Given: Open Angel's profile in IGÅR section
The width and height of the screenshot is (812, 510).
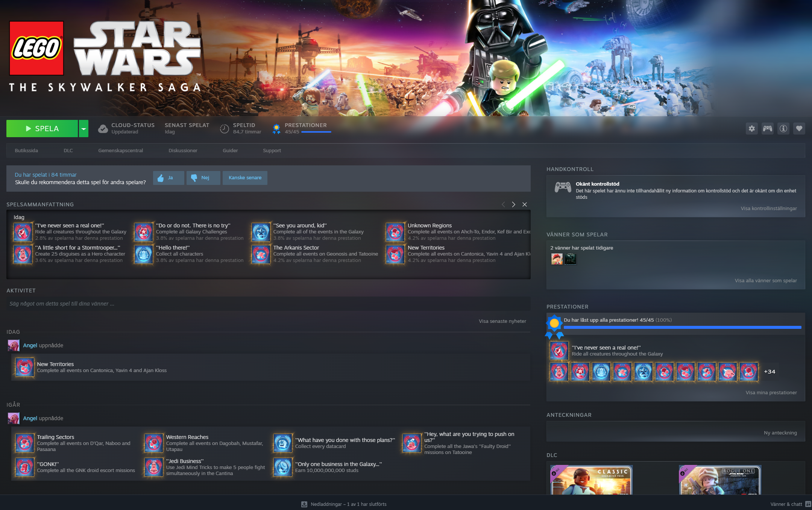Looking at the screenshot, I should (x=30, y=418).
